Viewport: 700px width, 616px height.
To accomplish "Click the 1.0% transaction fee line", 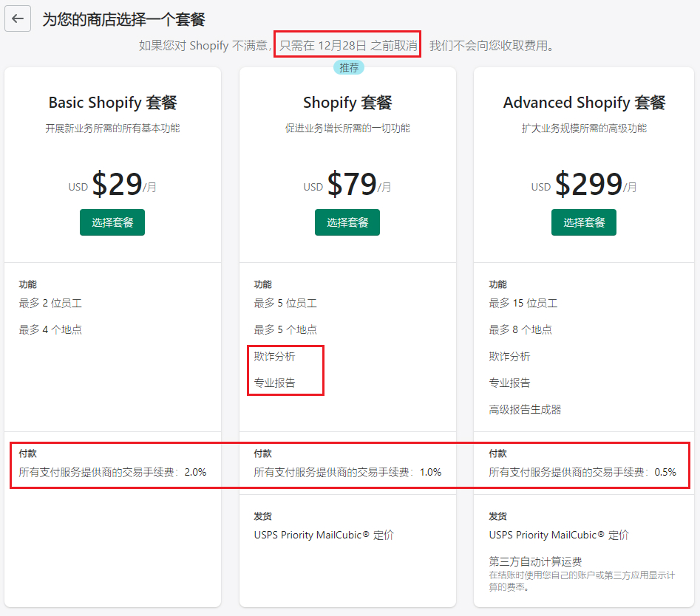I will pos(347,473).
